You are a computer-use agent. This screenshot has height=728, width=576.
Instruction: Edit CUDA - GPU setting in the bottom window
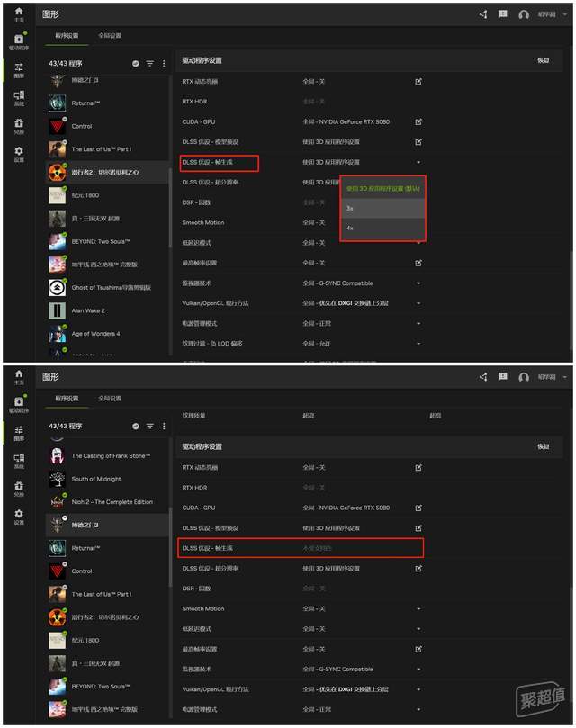(418, 508)
